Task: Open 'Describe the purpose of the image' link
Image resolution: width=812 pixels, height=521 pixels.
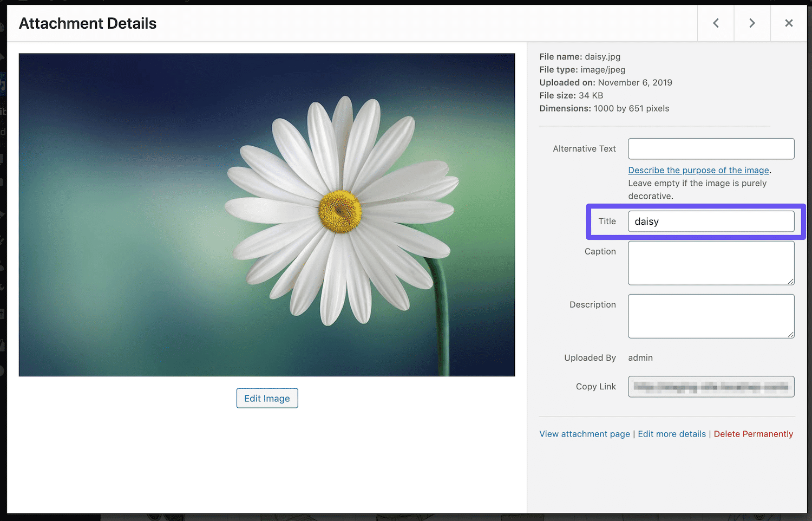Action: point(698,170)
